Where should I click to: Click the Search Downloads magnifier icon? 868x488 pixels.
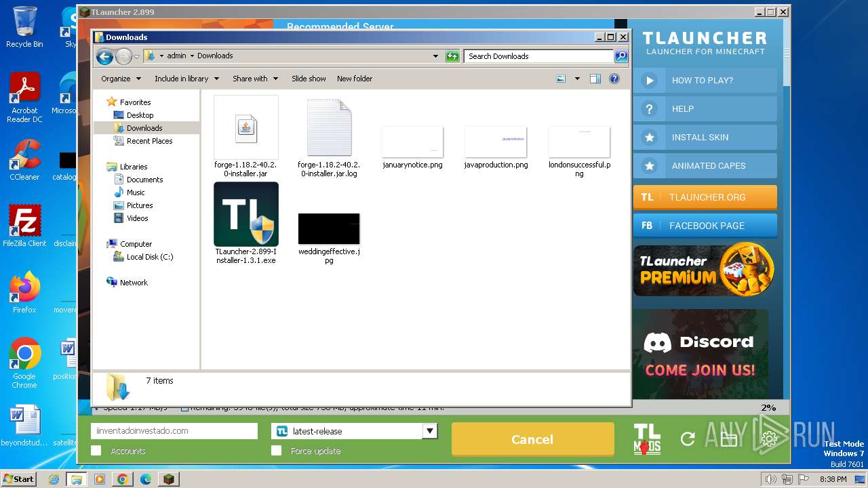(x=620, y=56)
